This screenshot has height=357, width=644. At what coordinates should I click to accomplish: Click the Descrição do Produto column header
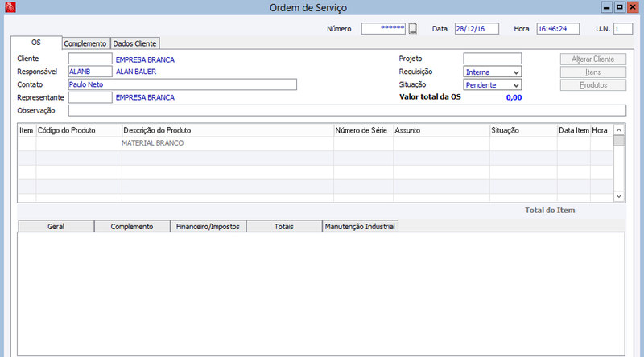tap(228, 130)
